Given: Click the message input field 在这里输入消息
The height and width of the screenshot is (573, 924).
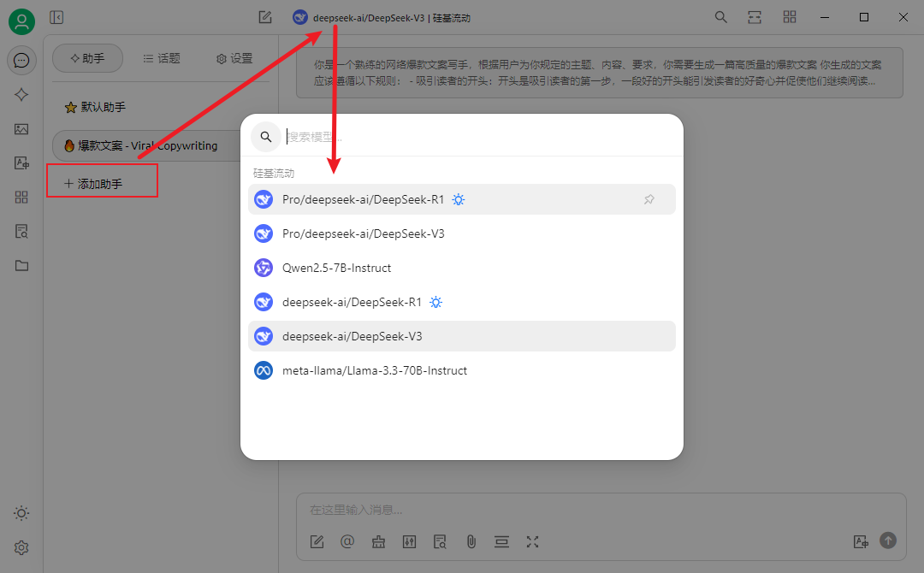Looking at the screenshot, I should pyautogui.click(x=601, y=510).
